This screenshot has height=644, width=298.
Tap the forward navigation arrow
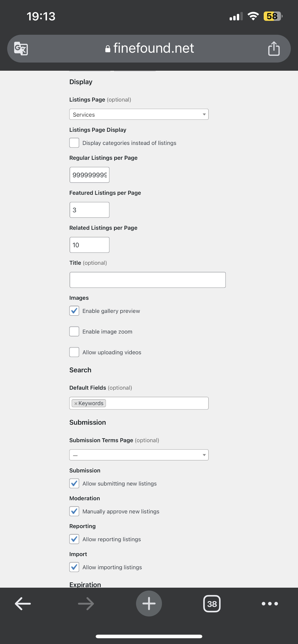click(86, 604)
